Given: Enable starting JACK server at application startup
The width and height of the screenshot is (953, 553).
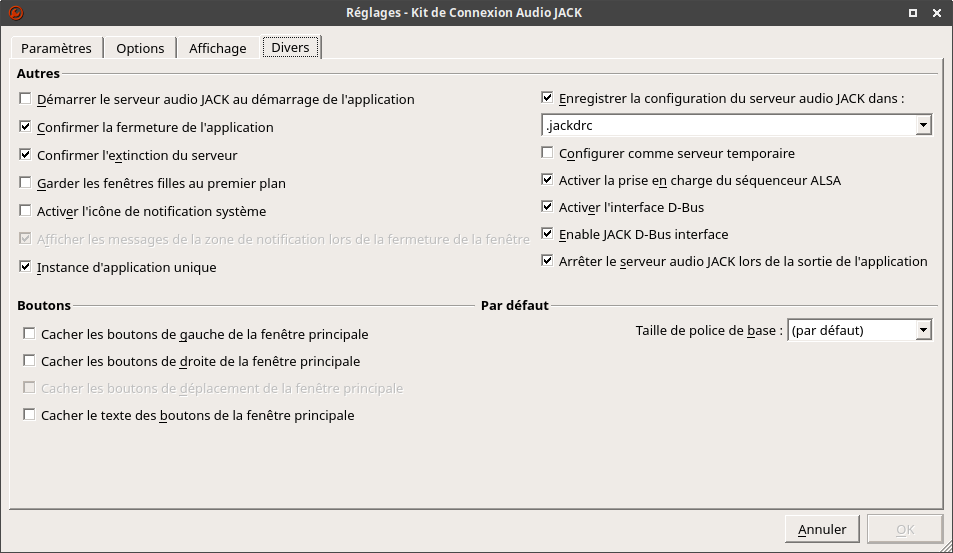Looking at the screenshot, I should click(26, 99).
